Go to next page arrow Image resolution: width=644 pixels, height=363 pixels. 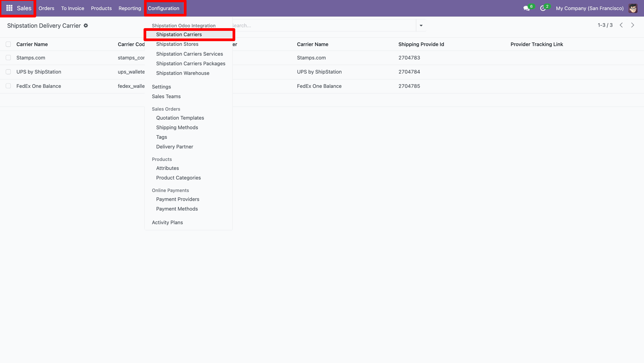pos(633,25)
